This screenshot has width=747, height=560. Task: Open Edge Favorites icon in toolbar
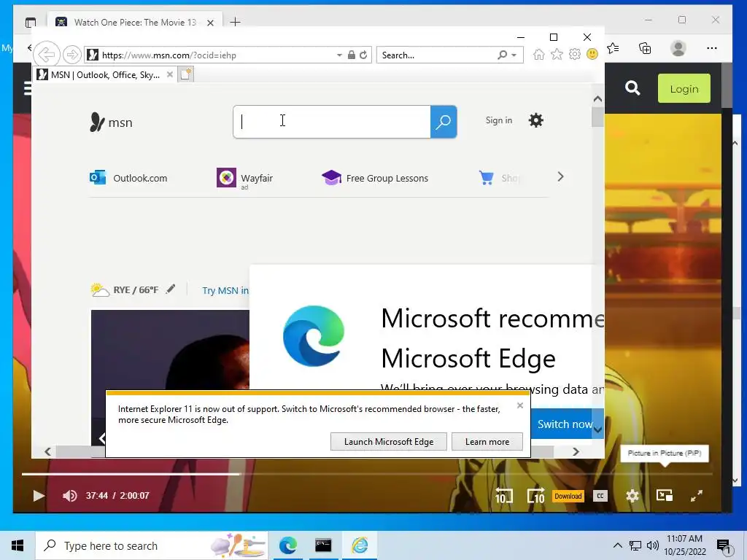click(x=613, y=48)
